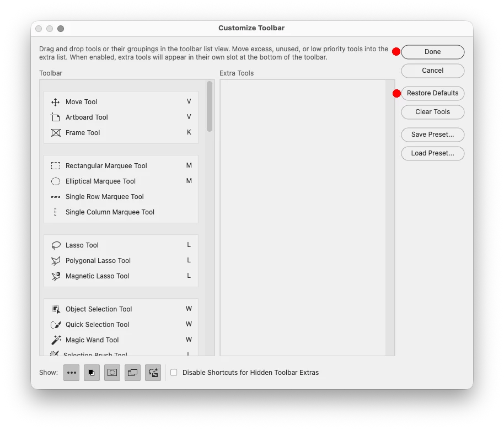Image resolution: width=504 pixels, height=430 pixels.
Task: Open Save Preset dialog
Action: (x=433, y=135)
